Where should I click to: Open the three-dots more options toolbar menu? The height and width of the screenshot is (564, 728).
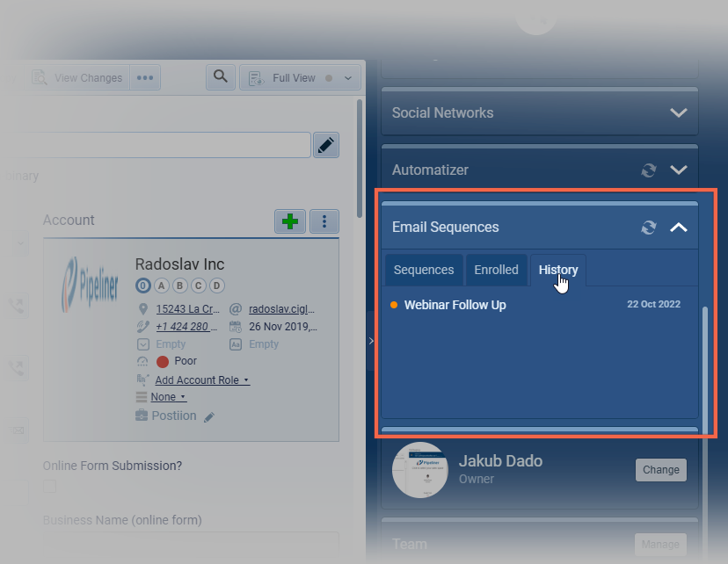pyautogui.click(x=145, y=78)
